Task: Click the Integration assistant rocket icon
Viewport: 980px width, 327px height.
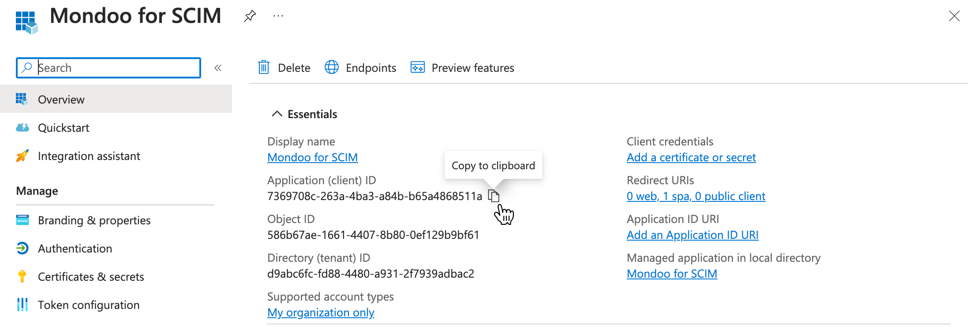Action: [x=22, y=156]
